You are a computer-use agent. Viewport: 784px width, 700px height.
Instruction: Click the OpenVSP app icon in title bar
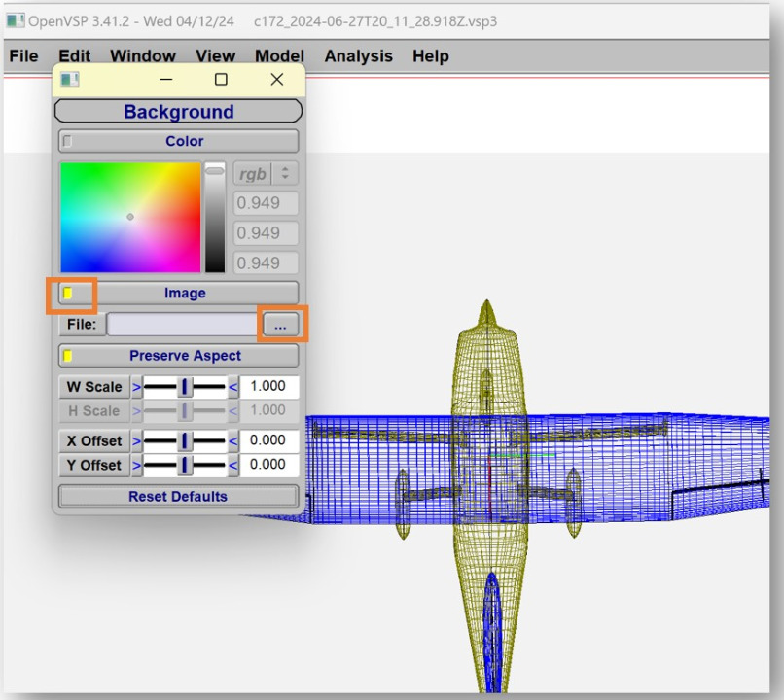pos(14,21)
